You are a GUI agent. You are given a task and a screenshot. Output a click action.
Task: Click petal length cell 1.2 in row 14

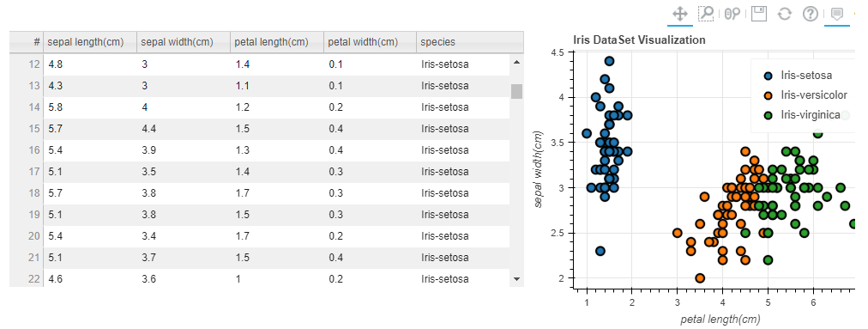277,107
